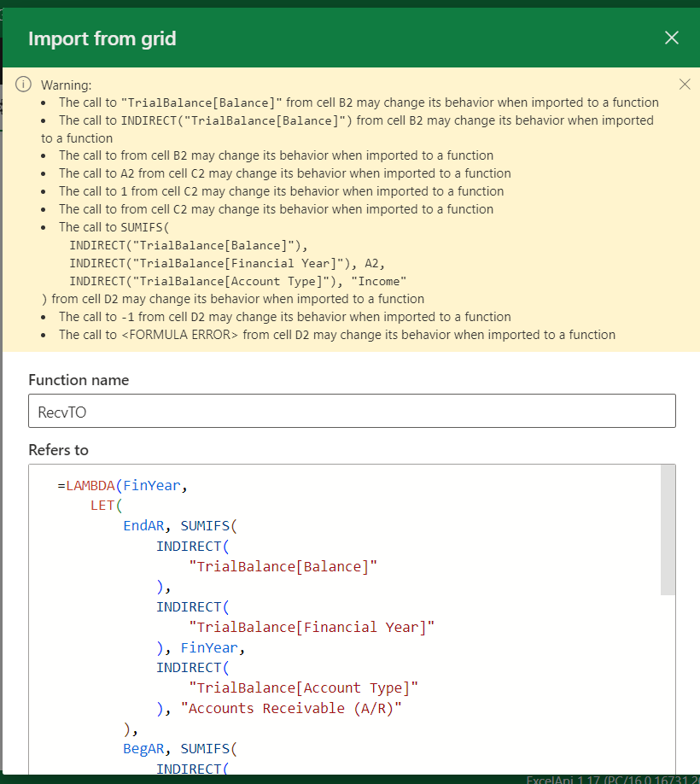This screenshot has width=700, height=784.
Task: Click the Function name label
Action: (79, 380)
